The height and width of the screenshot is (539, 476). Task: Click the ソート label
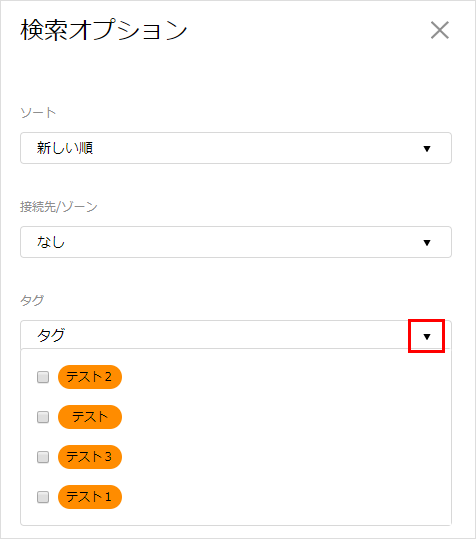tap(38, 113)
